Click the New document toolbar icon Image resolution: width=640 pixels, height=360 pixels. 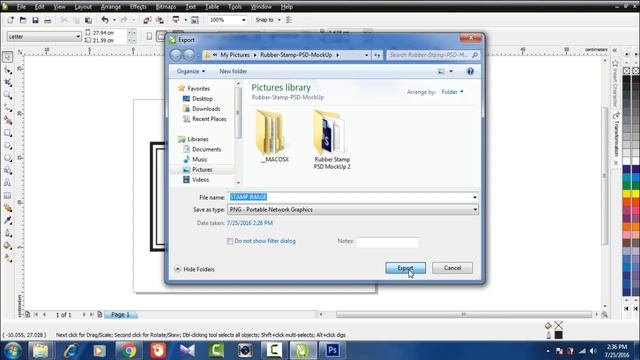pos(11,20)
